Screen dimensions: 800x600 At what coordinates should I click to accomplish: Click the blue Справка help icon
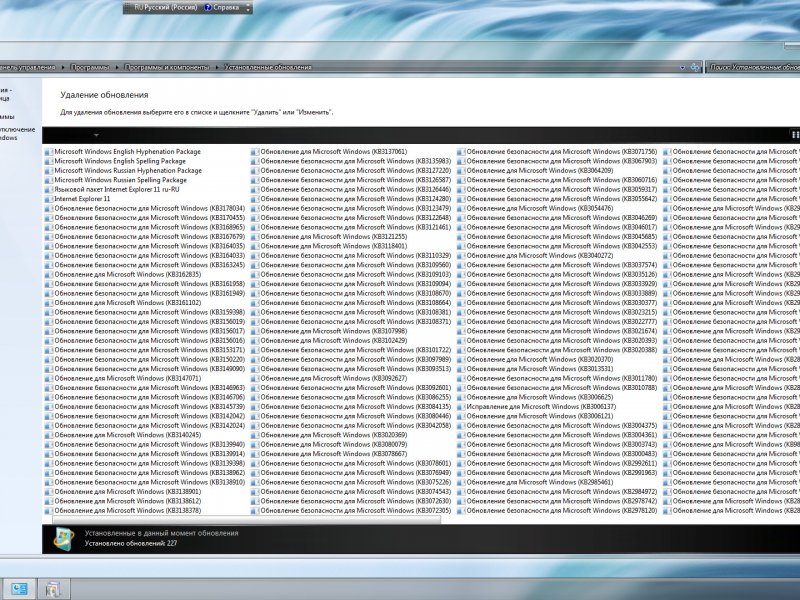(208, 8)
